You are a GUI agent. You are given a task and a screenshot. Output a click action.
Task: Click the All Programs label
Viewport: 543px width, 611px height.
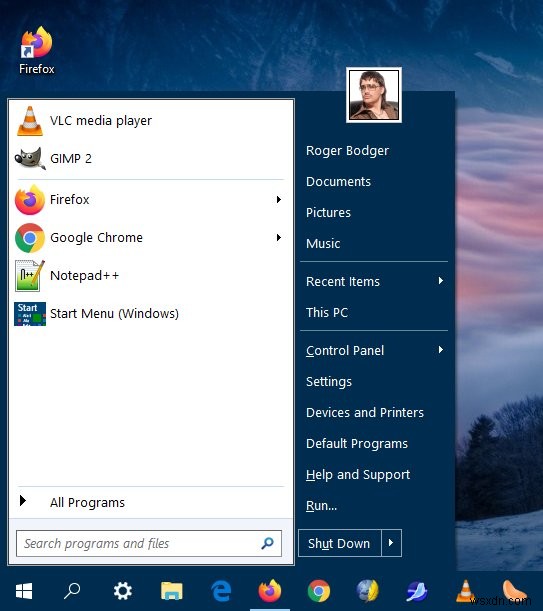coord(87,502)
